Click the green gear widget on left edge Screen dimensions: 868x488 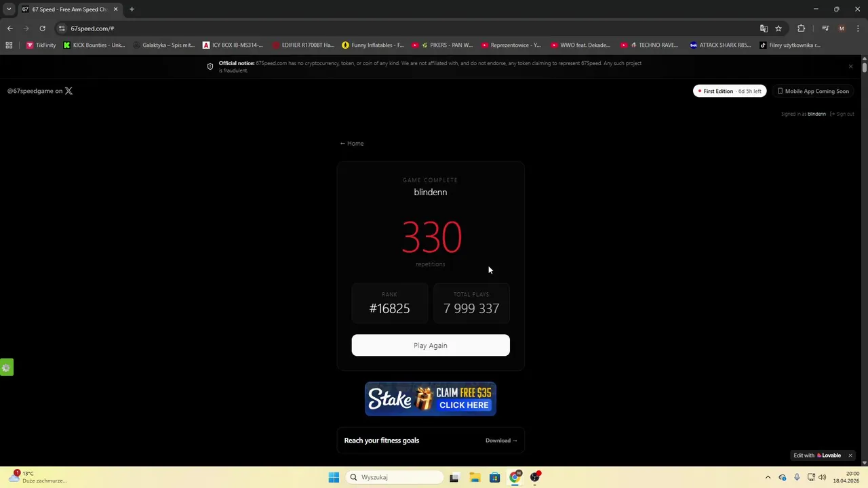[6, 368]
